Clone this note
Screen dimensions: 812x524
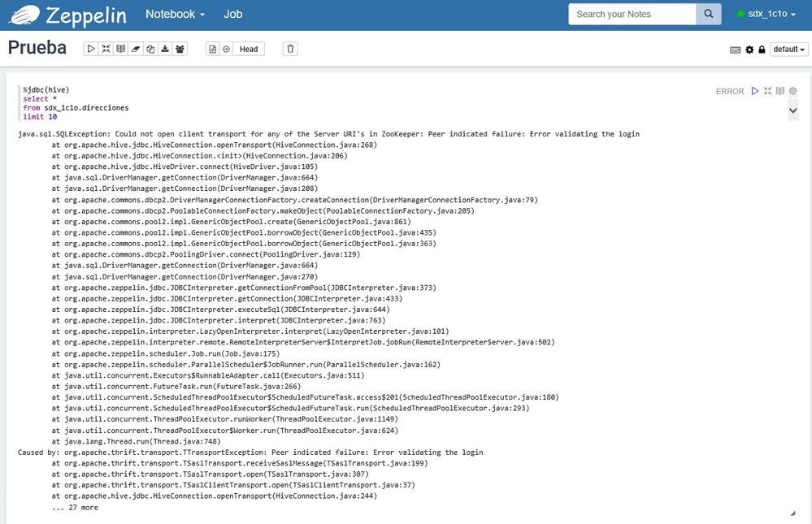[x=150, y=49]
